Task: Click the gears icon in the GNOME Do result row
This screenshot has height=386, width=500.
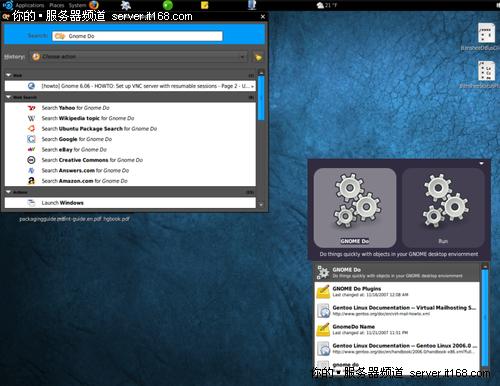Action: pyautogui.click(x=323, y=272)
